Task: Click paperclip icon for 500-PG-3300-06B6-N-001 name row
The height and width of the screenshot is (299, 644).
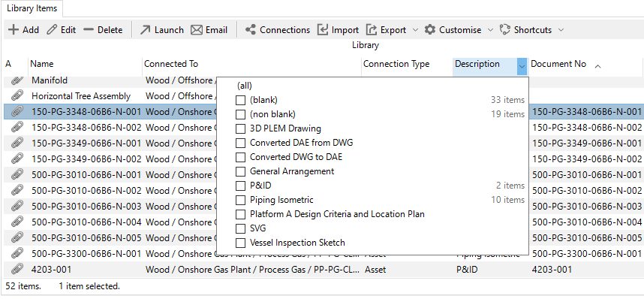Action: coord(17,253)
